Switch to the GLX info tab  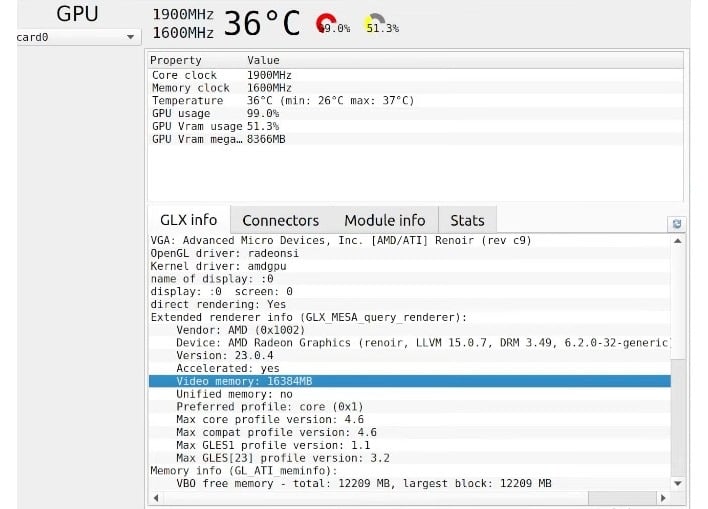click(189, 220)
